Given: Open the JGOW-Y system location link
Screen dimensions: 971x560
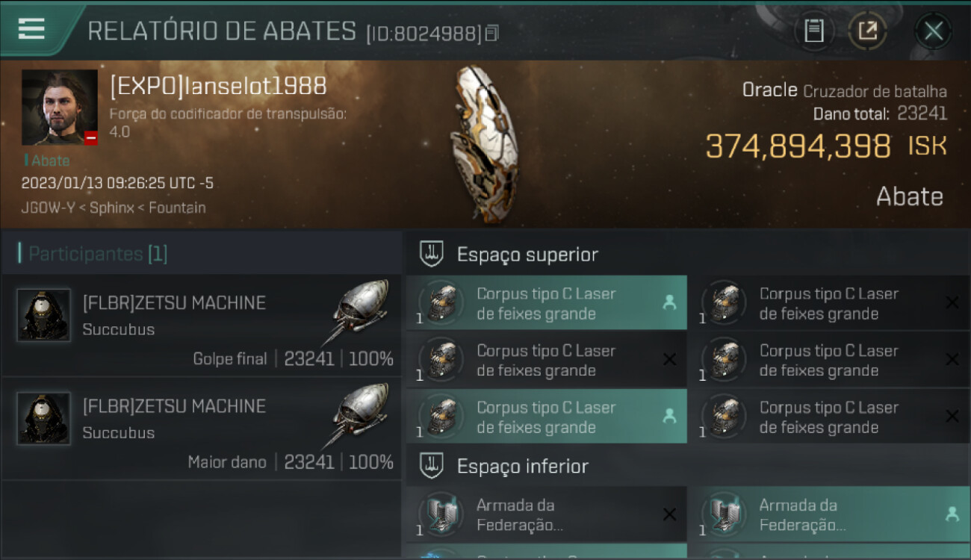Looking at the screenshot, I should (x=51, y=208).
